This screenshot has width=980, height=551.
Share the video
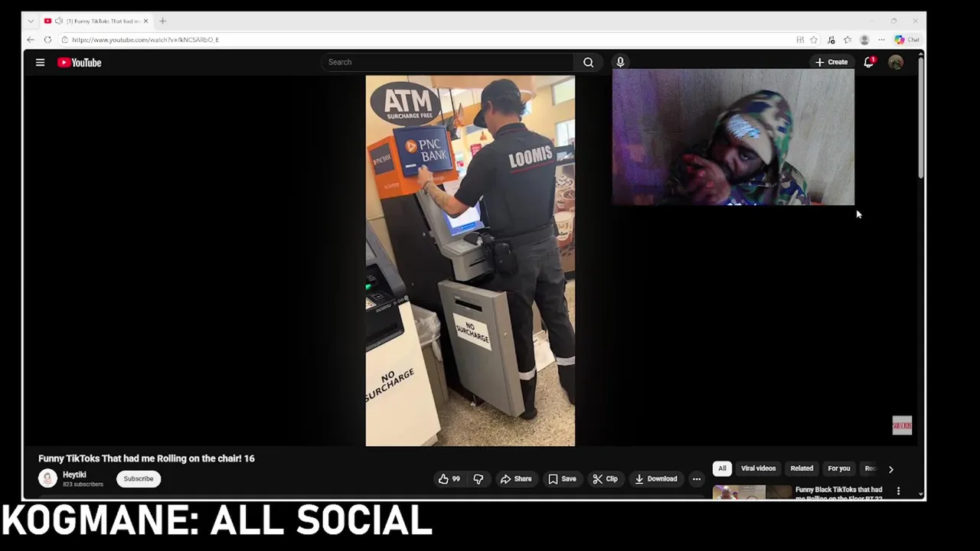tap(516, 479)
